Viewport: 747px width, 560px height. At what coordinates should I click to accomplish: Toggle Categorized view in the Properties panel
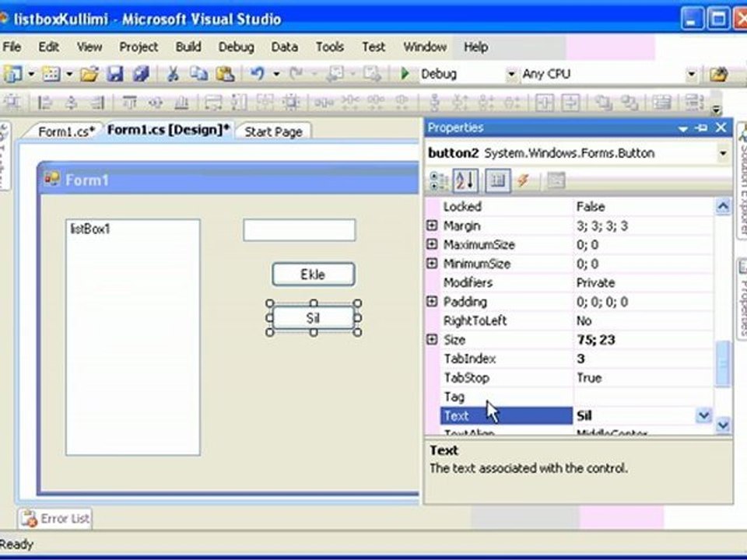[x=439, y=180]
